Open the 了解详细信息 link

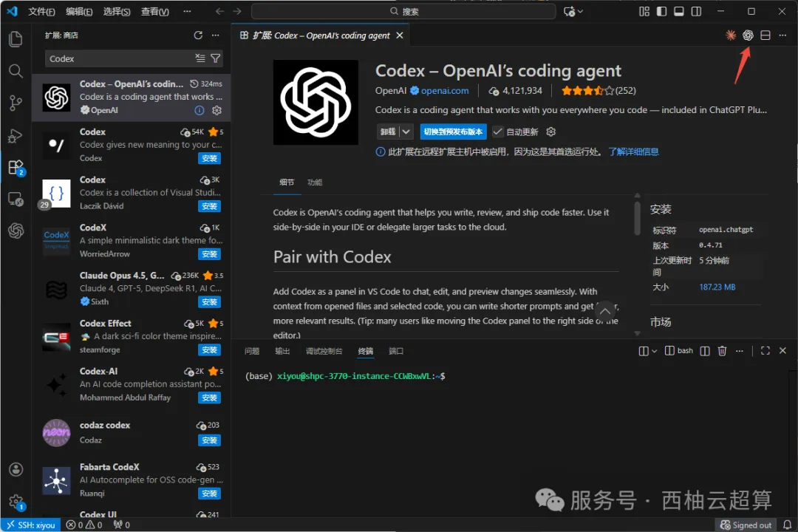[634, 151]
